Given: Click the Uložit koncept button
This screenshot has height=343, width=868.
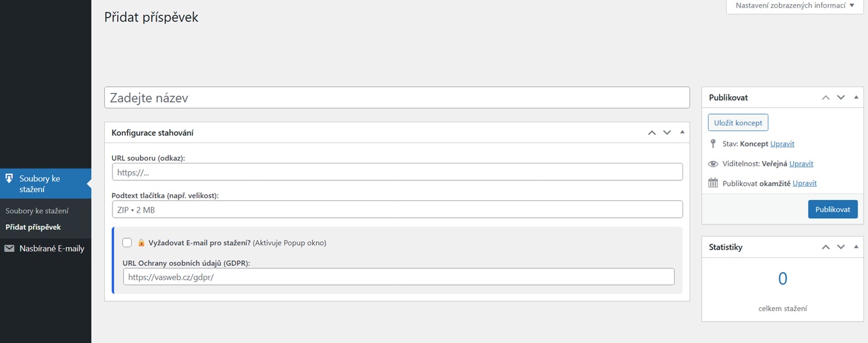Looking at the screenshot, I should coord(738,123).
